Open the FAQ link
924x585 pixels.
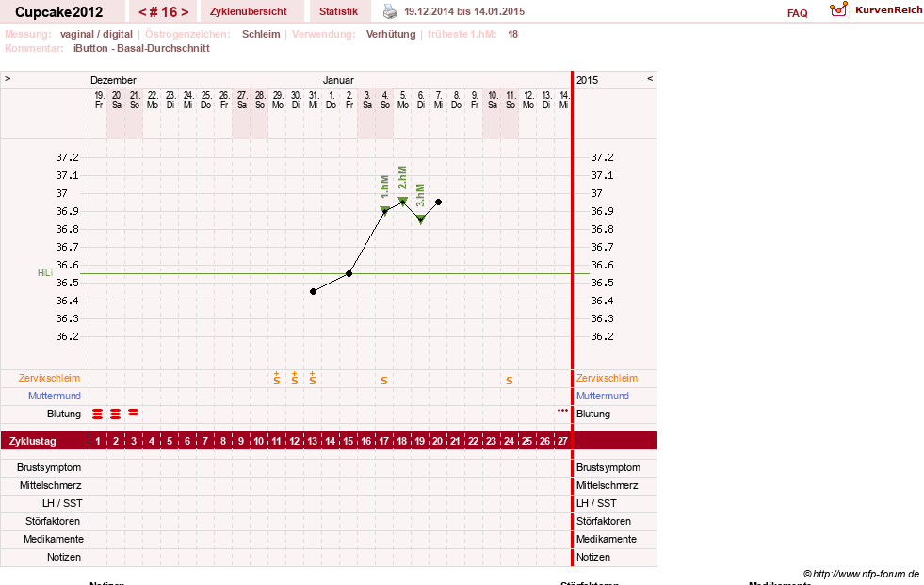[x=797, y=13]
